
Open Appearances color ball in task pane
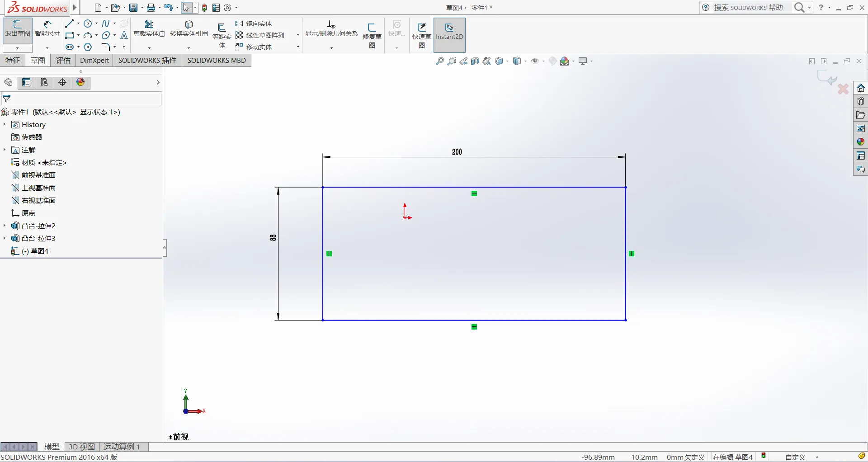click(860, 142)
